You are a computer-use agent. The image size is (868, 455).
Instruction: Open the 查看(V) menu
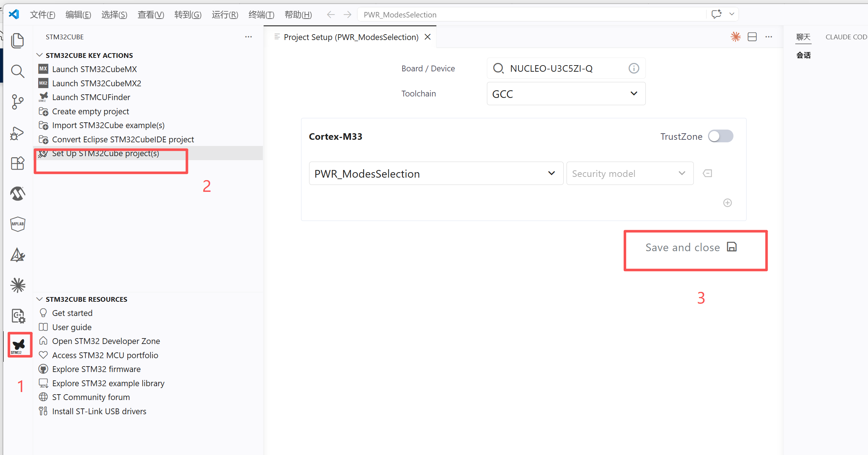(151, 15)
